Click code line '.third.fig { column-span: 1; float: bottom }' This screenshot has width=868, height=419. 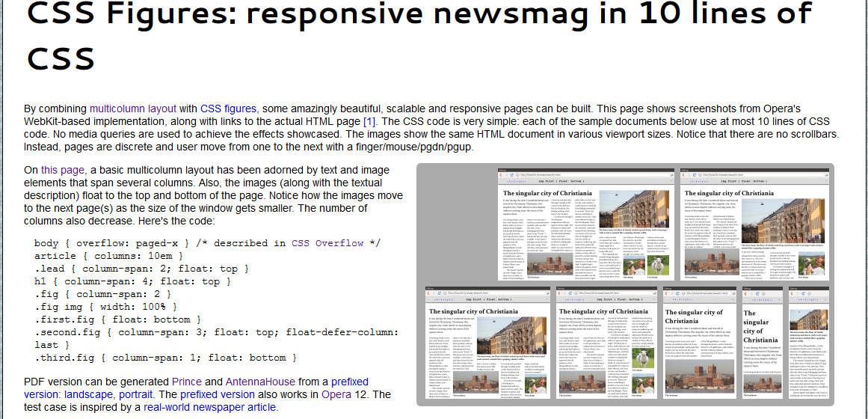pyautogui.click(x=165, y=358)
